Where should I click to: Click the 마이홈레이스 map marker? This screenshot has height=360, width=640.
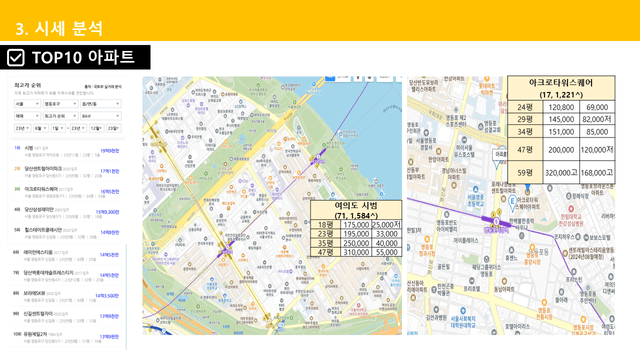[x=467, y=241]
